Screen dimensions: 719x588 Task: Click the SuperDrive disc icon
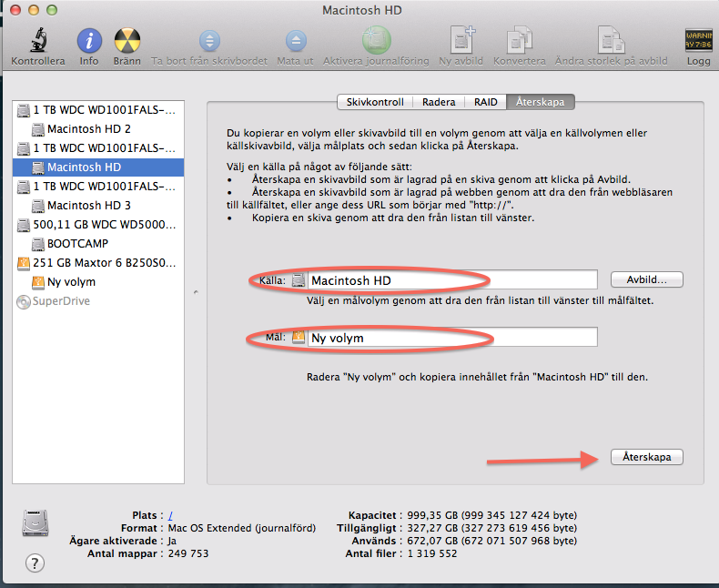coord(24,302)
